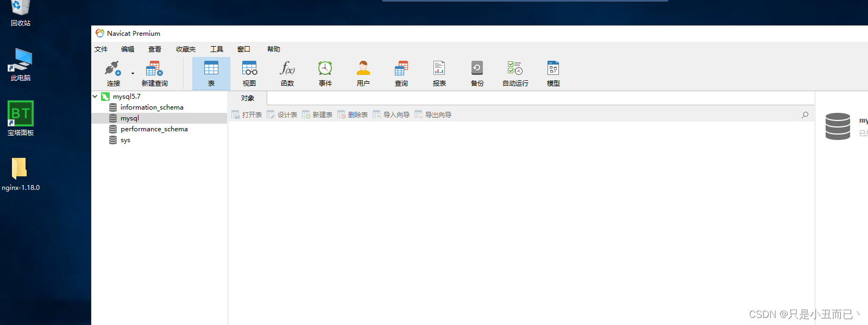The image size is (868, 325).
Task: Collapse the mysql5.7 connection tree
Action: click(x=95, y=97)
